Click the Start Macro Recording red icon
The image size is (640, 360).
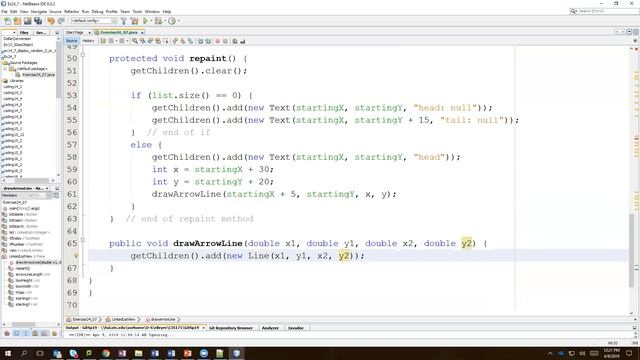pos(217,41)
